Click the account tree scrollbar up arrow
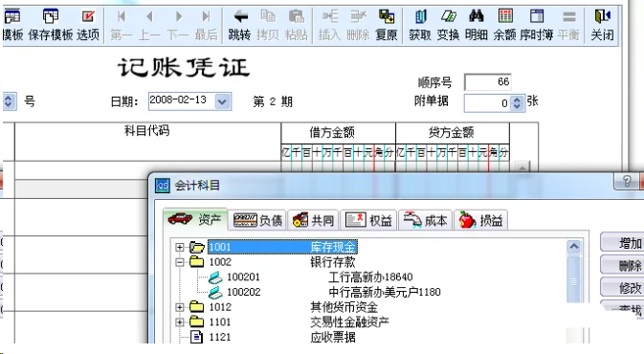Image resolution: width=644 pixels, height=354 pixels. point(574,247)
